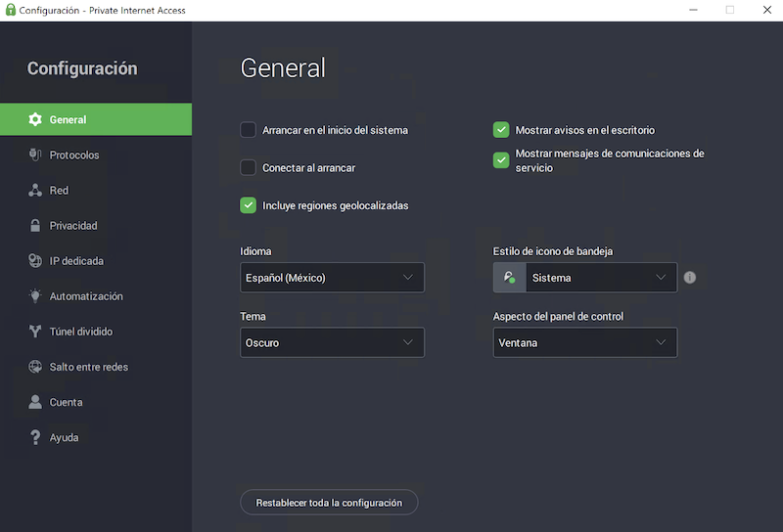Screen dimensions: 783x532
Task: Click the Protocolos plug icon
Action: 35,155
